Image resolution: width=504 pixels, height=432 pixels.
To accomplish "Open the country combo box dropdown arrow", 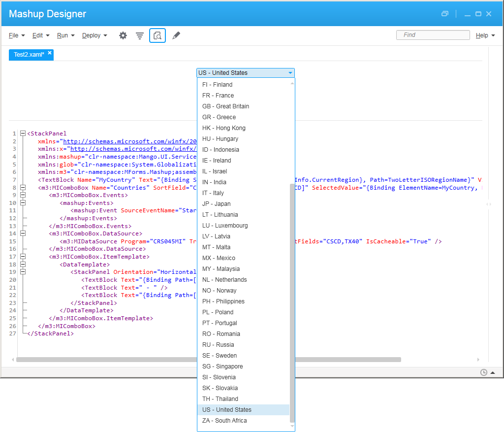I will click(x=290, y=73).
